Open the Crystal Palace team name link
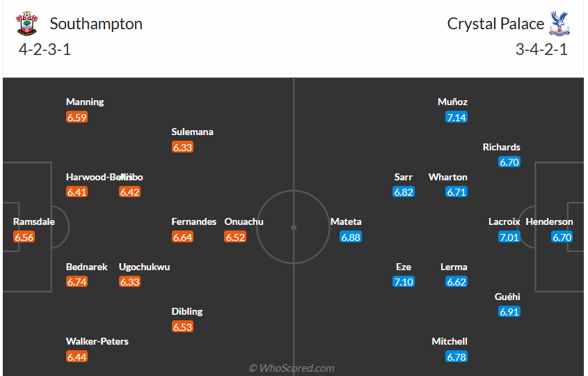This screenshot has height=376, width=588. (x=495, y=24)
